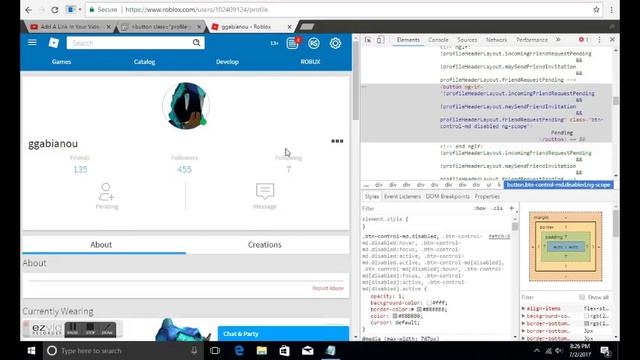
Task: Open the Properties pane tab
Action: 487,196
